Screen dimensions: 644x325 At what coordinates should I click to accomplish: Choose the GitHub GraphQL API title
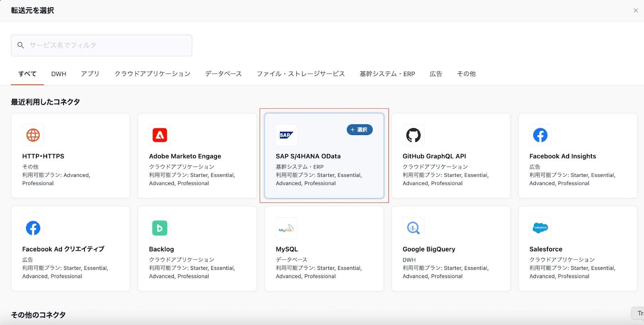coord(434,156)
